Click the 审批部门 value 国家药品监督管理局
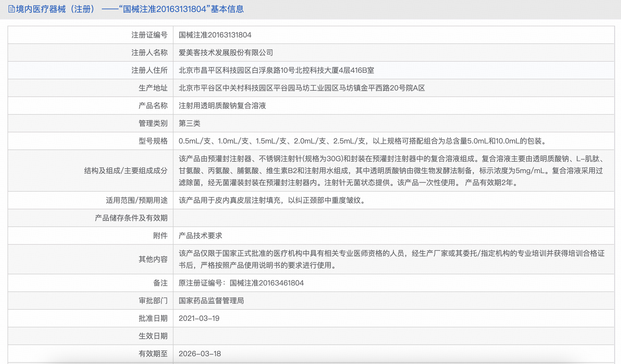The height and width of the screenshot is (364, 621). coord(212,301)
